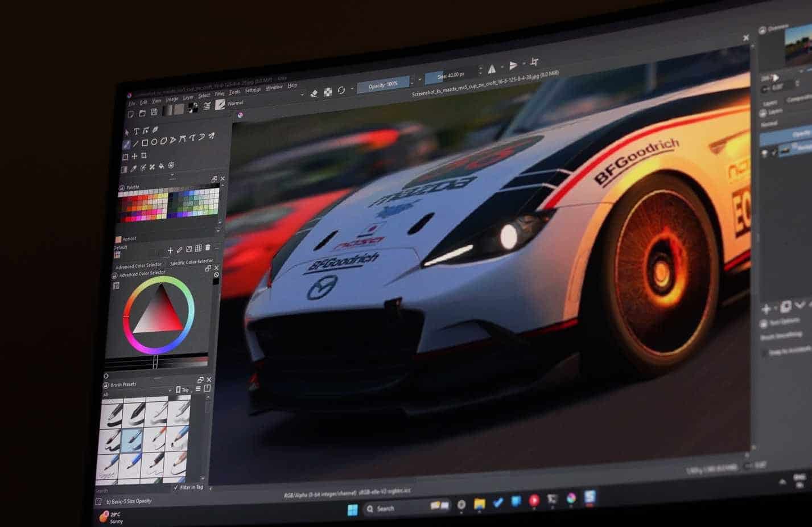This screenshot has height=527, width=812.
Task: Open File Explorer from the taskbar
Action: [480, 503]
